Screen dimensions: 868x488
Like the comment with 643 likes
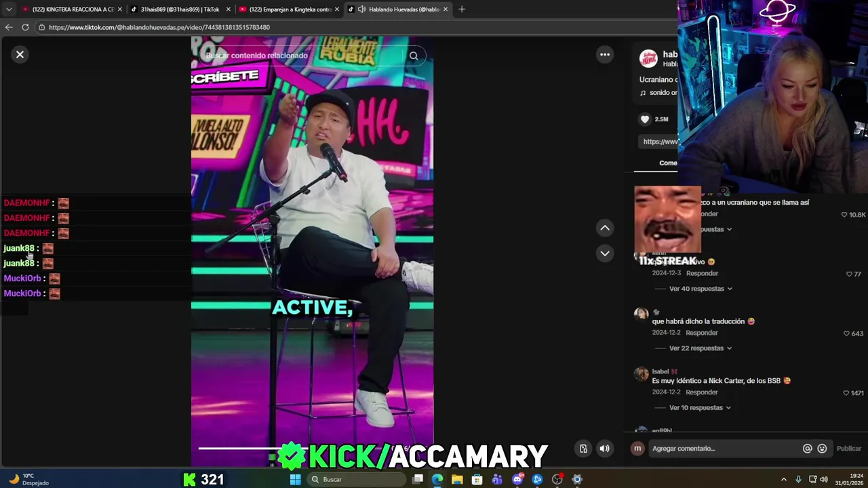[x=846, y=333]
